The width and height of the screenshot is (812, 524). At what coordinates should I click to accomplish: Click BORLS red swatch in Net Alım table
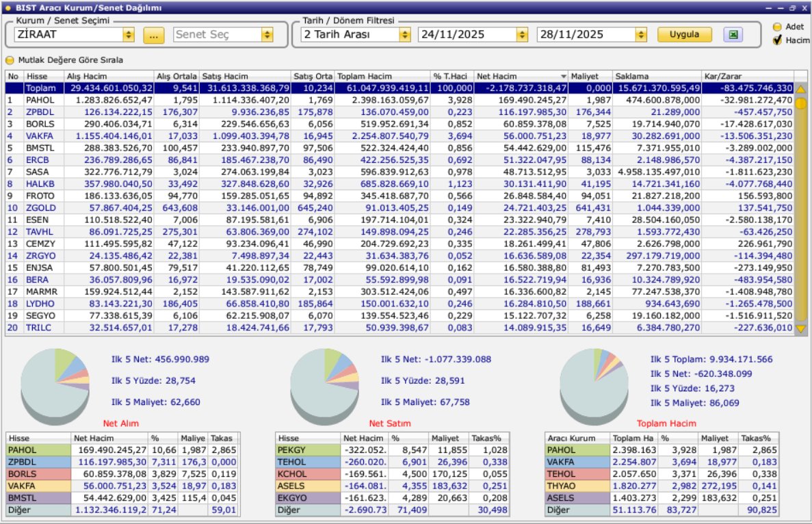coord(38,474)
